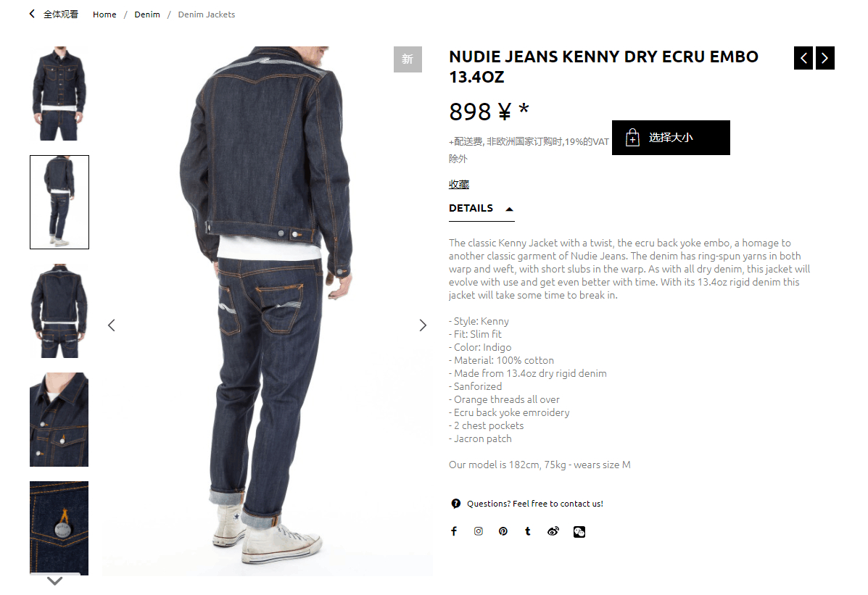Screen dimensions: 868x595
Task: Open the 选择大小 size selector
Action: coord(671,138)
